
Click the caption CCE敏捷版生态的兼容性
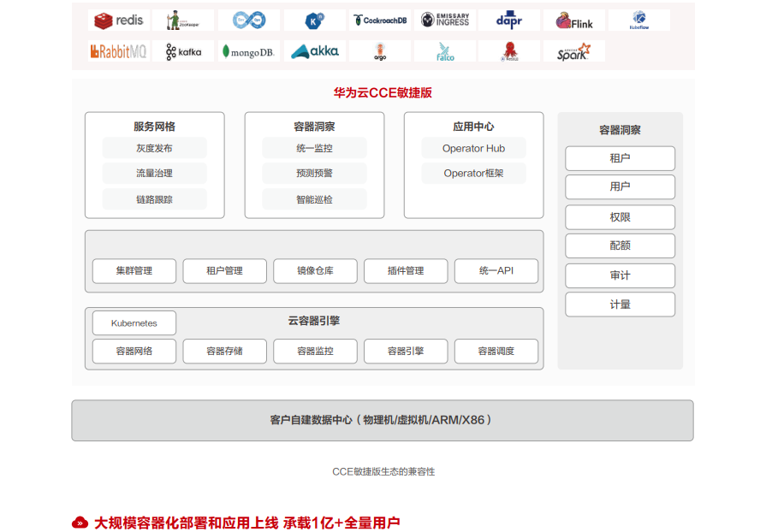[x=383, y=471]
